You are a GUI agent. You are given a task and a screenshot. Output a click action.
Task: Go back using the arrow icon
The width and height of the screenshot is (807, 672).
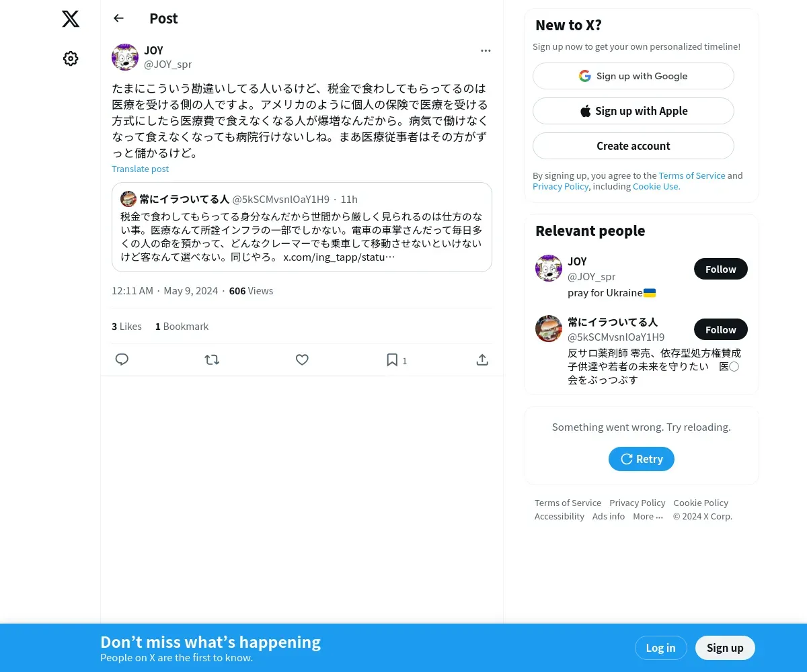tap(118, 18)
